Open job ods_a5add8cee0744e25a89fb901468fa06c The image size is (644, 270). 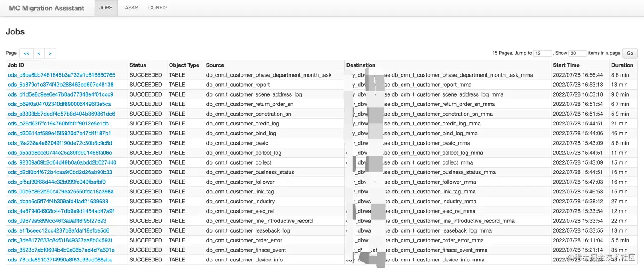[x=60, y=153]
